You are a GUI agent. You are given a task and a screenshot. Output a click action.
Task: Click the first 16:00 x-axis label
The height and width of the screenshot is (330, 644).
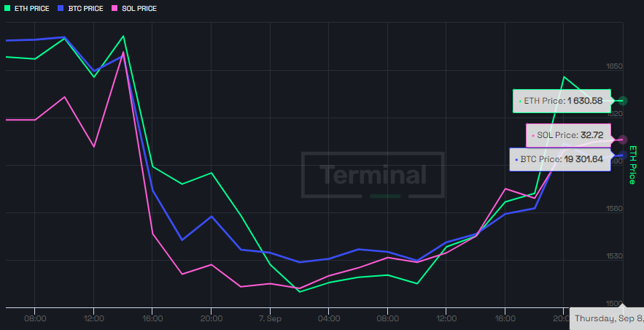tap(152, 318)
